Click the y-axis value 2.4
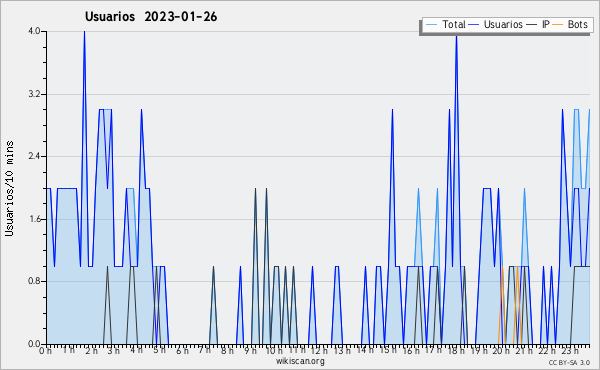This screenshot has height=370, width=600. point(34,156)
